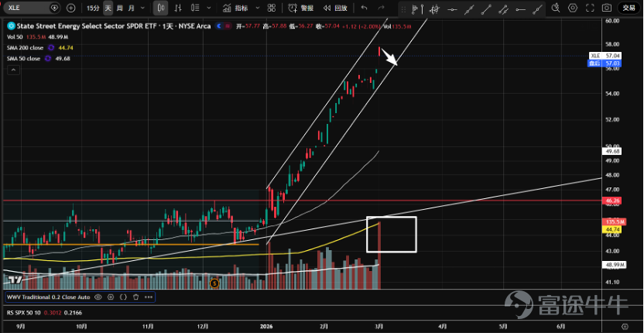Expand the indicators favorites dropdown arrow
The height and width of the screenshot is (333, 644).
[258, 8]
